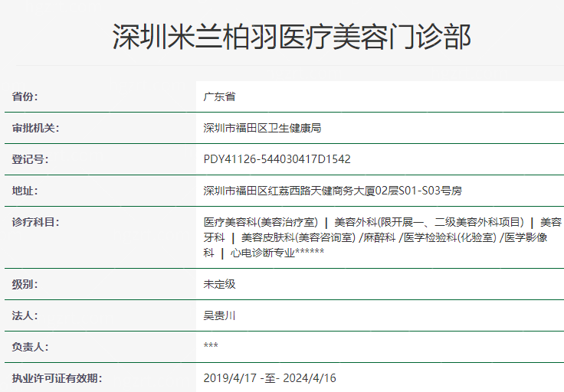Click the 诊疗科目 field label
Viewport: 564px width, 392px height.
point(35,222)
